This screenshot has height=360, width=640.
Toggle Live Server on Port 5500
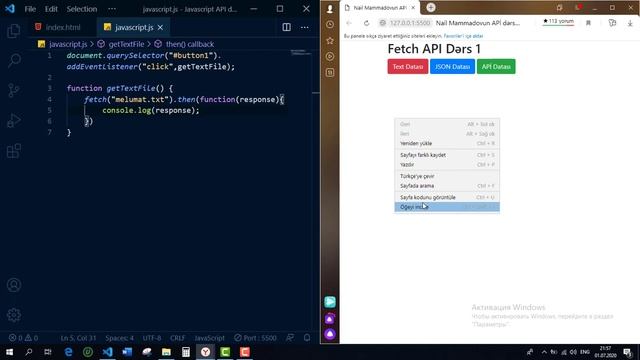tap(256, 338)
